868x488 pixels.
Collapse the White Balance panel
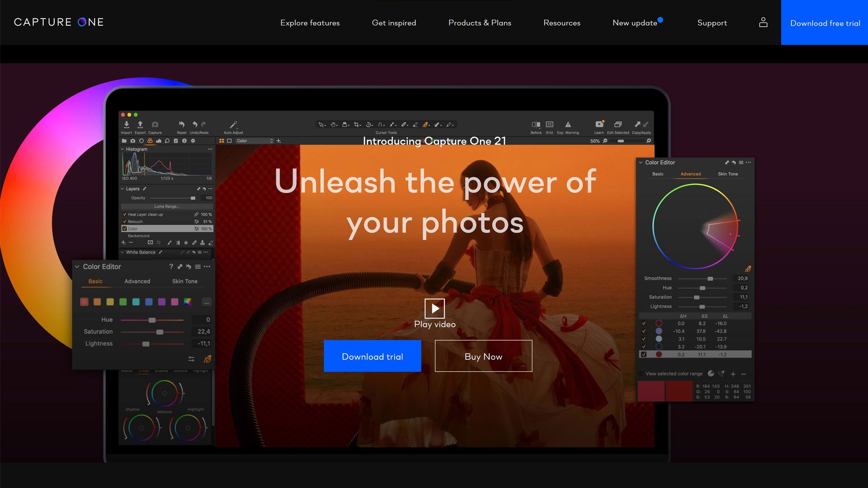pyautogui.click(x=122, y=252)
